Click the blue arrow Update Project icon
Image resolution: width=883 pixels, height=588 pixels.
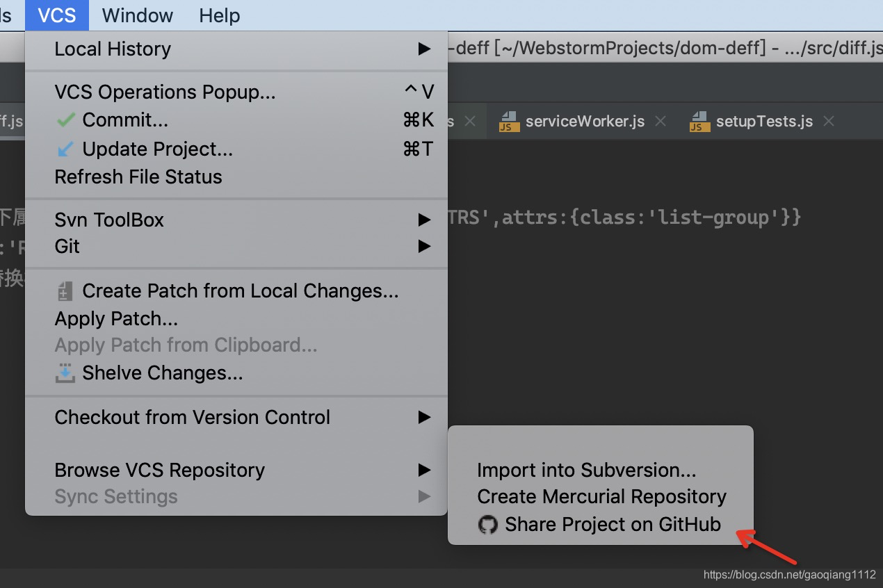(65, 149)
